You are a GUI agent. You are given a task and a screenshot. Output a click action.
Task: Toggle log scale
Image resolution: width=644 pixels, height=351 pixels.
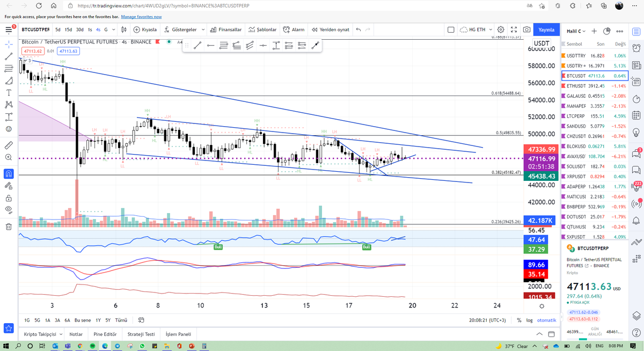coord(529,320)
